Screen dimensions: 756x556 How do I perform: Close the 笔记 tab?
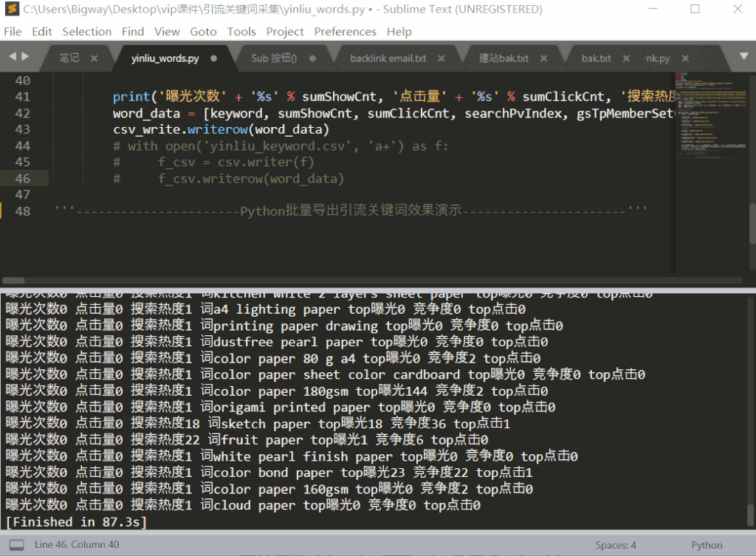point(94,58)
